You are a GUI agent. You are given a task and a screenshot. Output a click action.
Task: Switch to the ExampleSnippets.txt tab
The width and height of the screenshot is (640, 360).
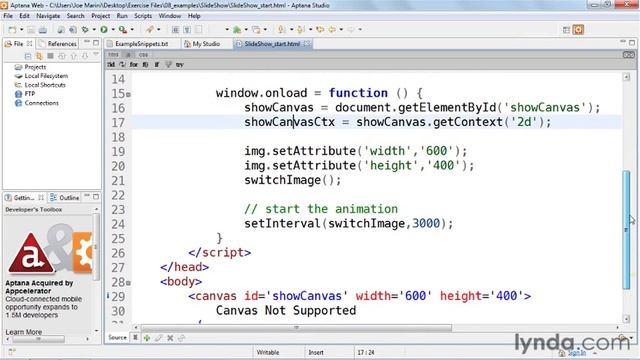click(141, 44)
